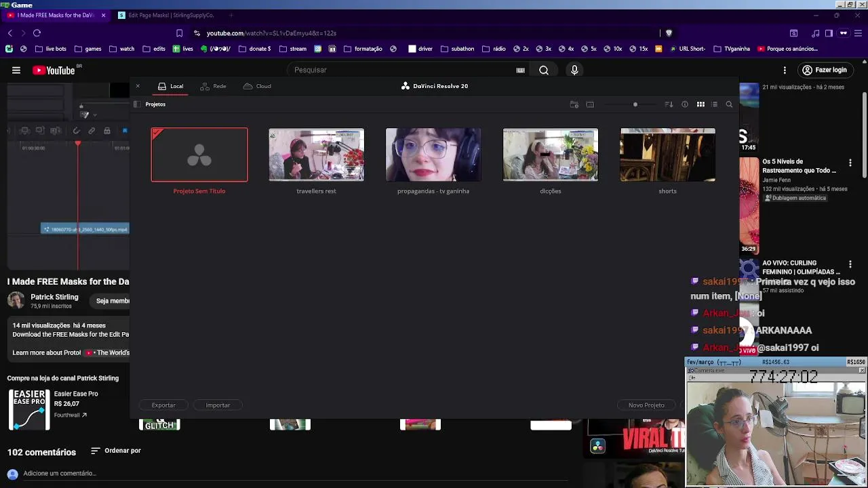868x488 pixels.
Task: Open the stream bookmark folder
Action: tap(292, 49)
